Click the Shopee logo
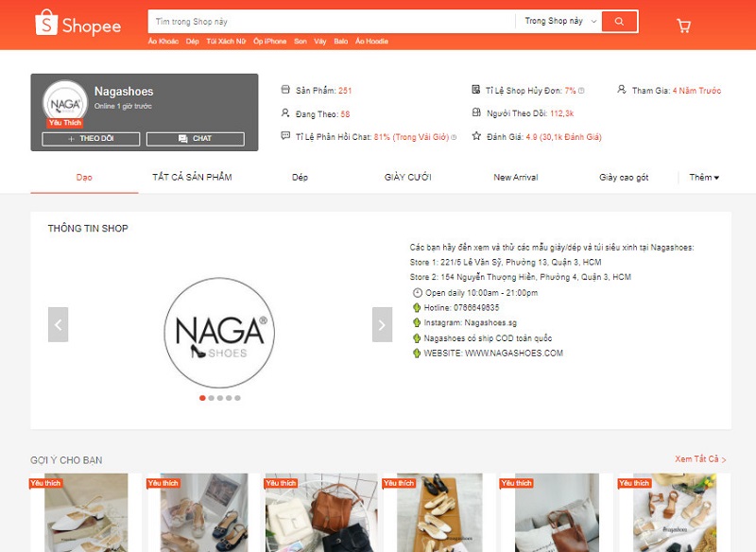This screenshot has height=552, width=756. tap(78, 23)
